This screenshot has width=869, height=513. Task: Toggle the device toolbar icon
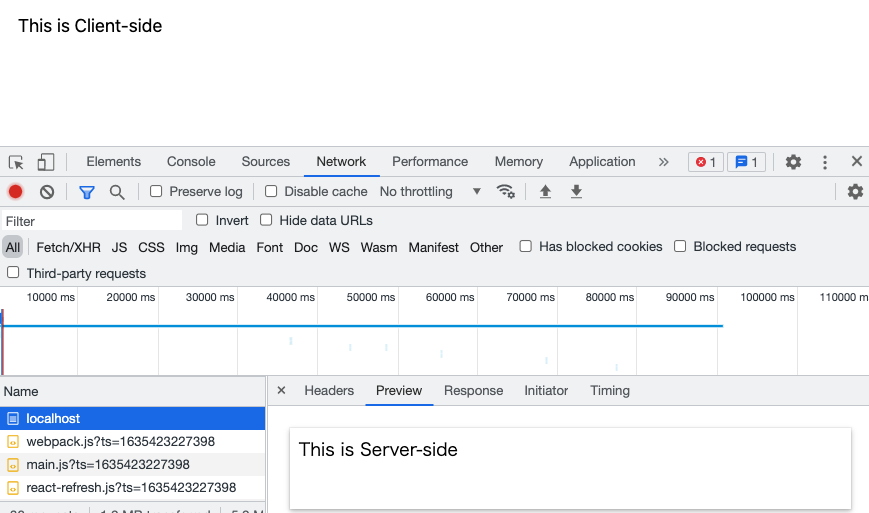pyautogui.click(x=46, y=162)
